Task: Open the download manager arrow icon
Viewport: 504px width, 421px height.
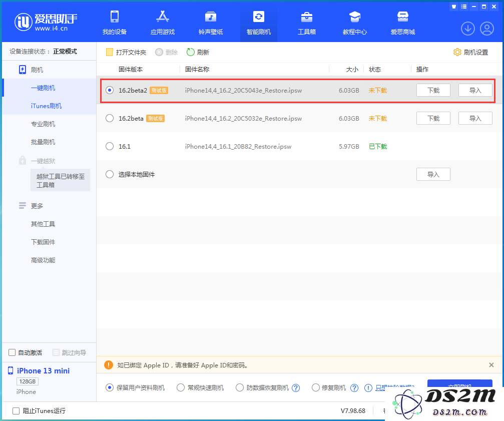Action: click(468, 29)
